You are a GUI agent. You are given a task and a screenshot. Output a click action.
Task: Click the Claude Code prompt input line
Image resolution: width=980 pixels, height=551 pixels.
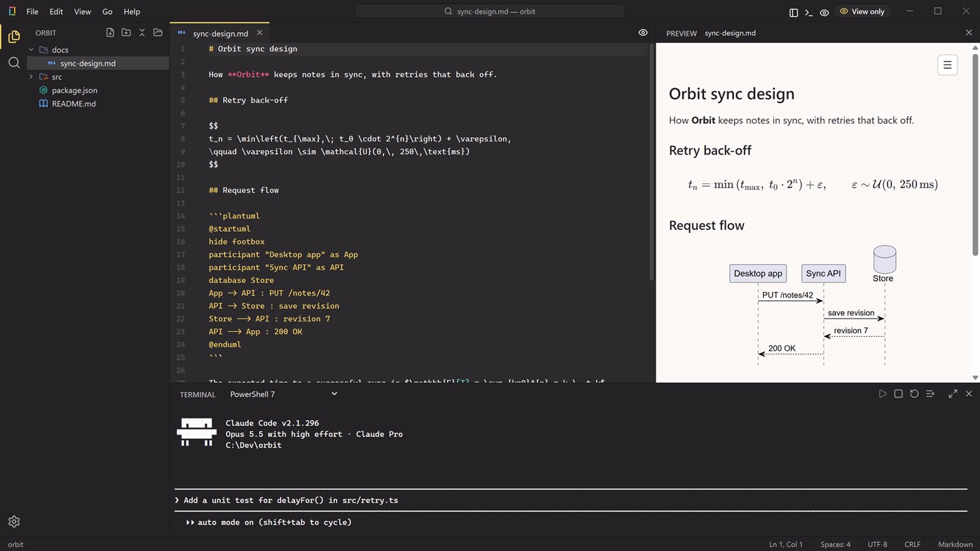pos(571,500)
